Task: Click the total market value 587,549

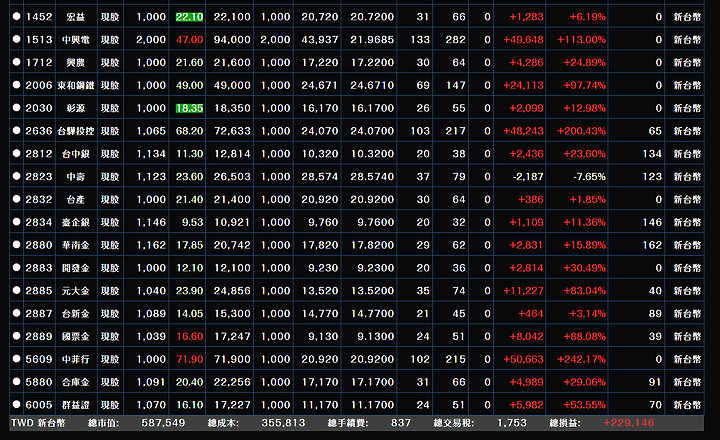Action: point(163,423)
